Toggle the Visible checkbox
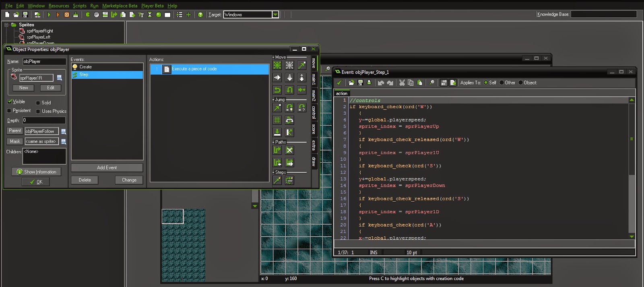Viewport: 644px width, 287px height. pos(10,101)
